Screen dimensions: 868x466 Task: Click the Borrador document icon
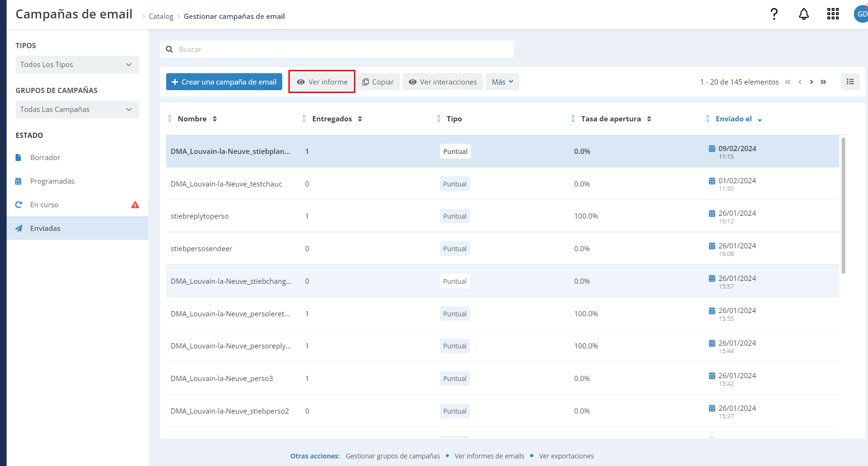(x=18, y=157)
